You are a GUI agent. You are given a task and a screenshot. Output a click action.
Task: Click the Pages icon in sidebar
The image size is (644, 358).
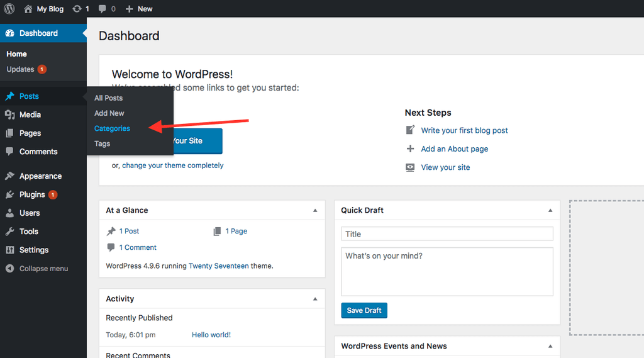[10, 133]
